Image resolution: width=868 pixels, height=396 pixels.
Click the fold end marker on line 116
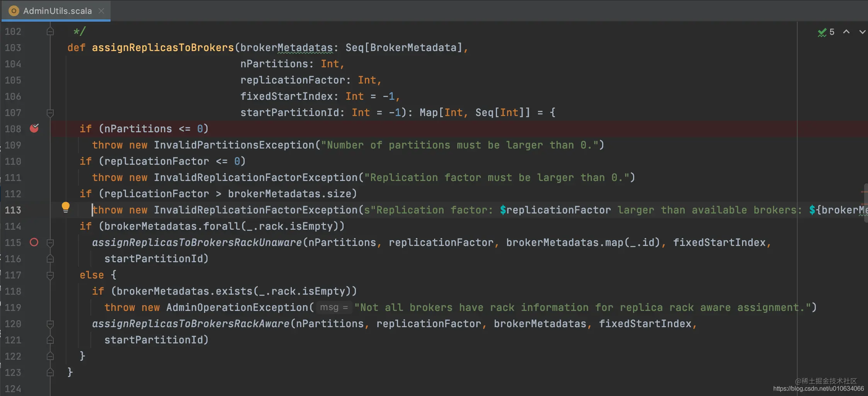coord(50,259)
